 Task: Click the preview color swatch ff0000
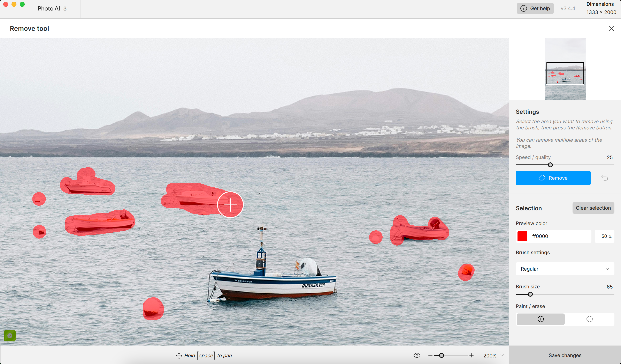click(523, 236)
